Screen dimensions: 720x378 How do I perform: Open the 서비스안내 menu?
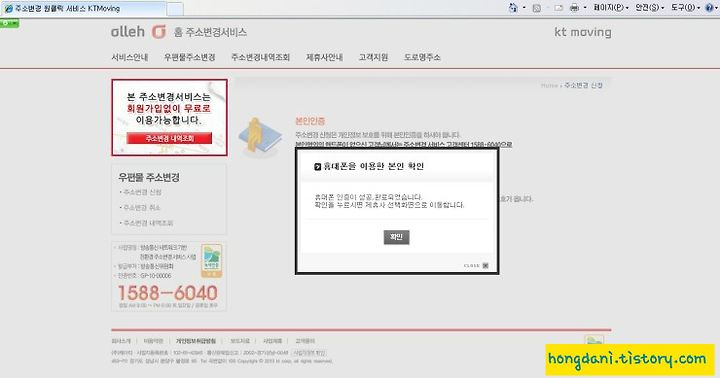coord(130,57)
